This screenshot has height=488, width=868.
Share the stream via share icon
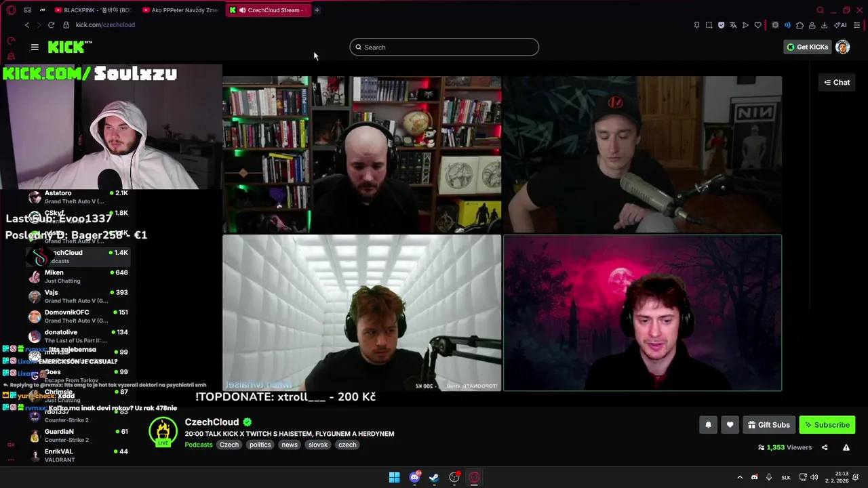coord(825,447)
